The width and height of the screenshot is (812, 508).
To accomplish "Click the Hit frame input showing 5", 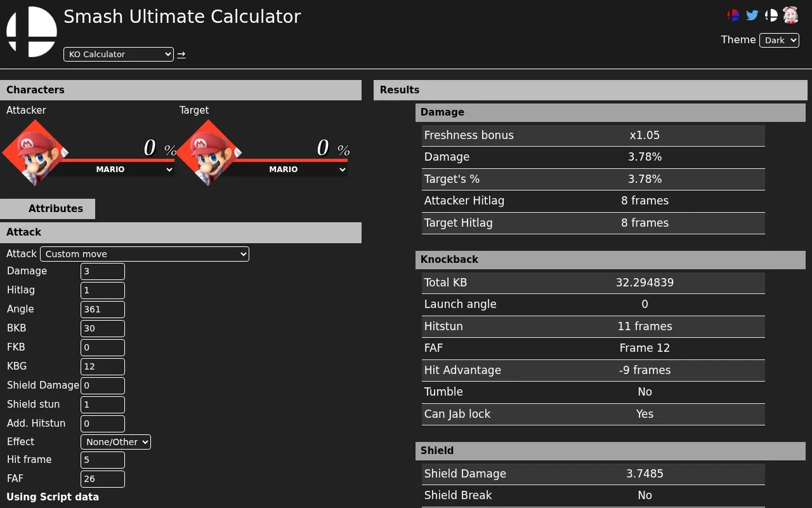I will click(x=103, y=460).
